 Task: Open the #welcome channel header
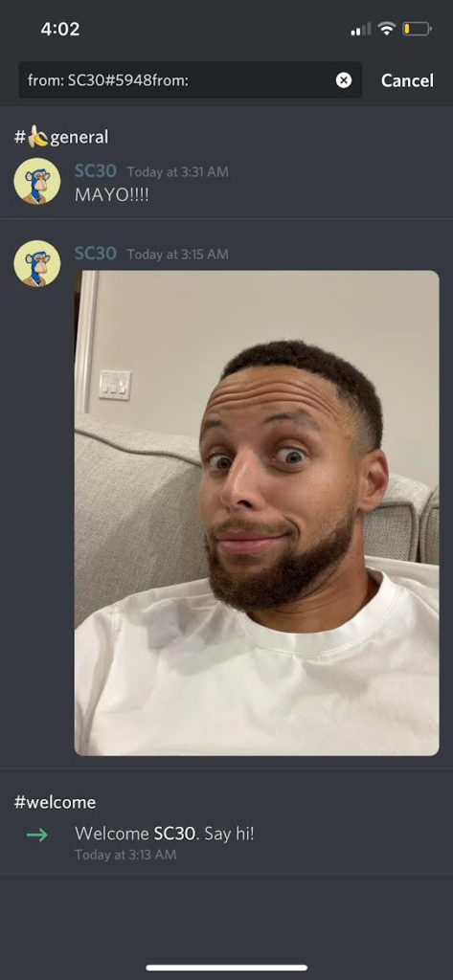55,802
